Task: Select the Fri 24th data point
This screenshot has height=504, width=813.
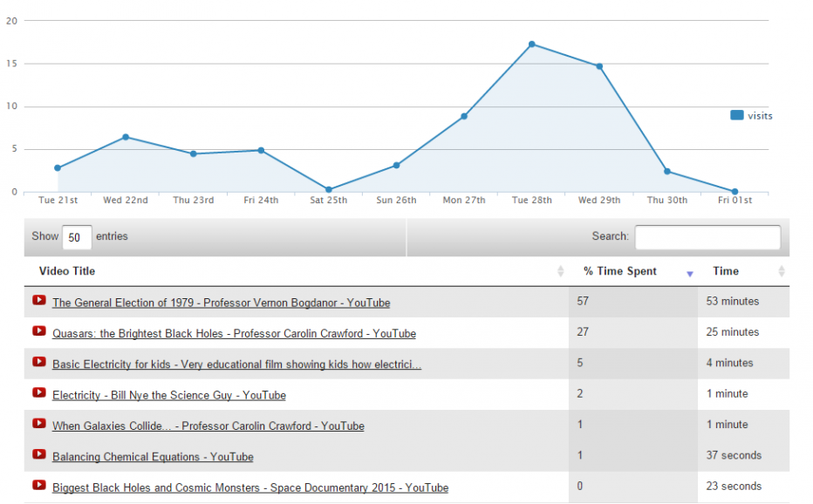Action: tap(261, 150)
